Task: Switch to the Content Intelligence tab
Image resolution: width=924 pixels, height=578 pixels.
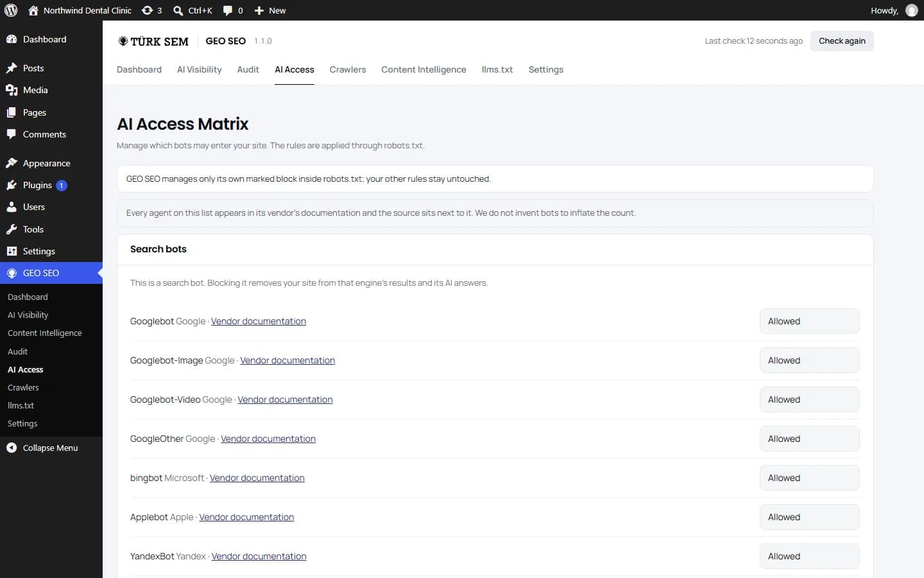Action: coord(424,69)
